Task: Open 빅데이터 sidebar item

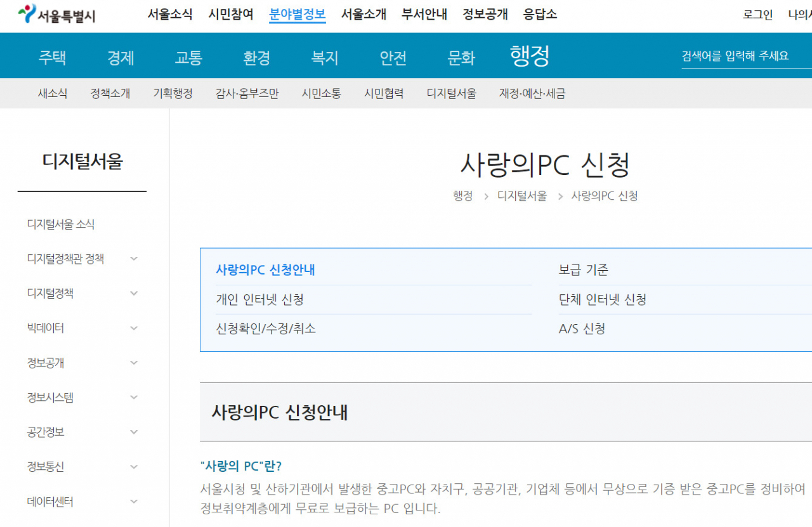Action: tap(45, 329)
